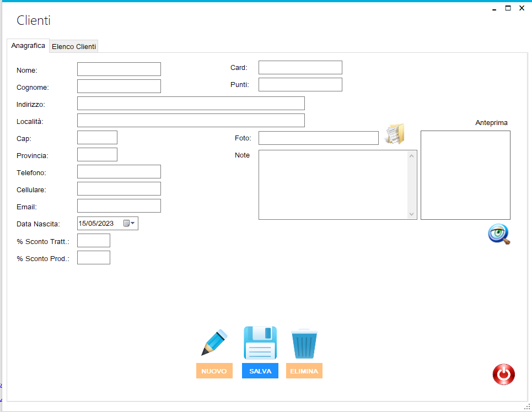This screenshot has width=532, height=412.
Task: Select the Email text box
Action: pos(119,206)
